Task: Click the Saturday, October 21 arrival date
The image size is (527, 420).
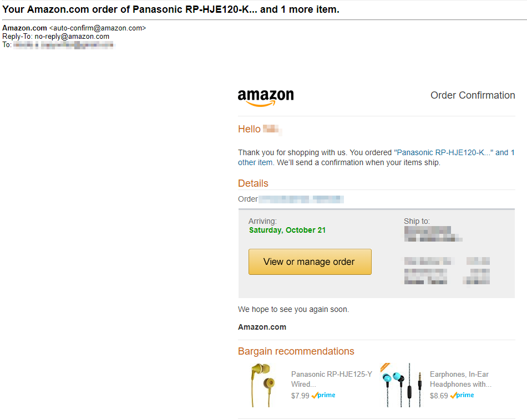Action: [x=287, y=230]
